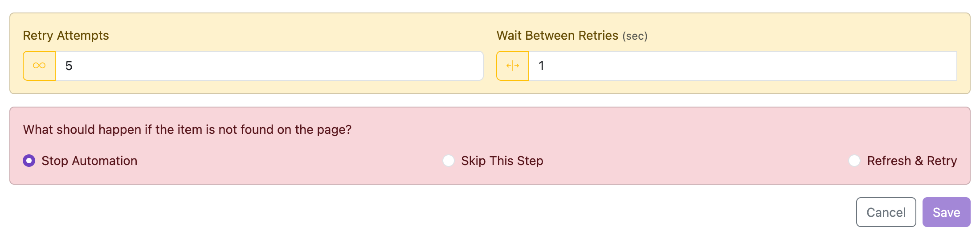Click the value 1 in Wait Between Retries
Image resolution: width=980 pixels, height=240 pixels.
click(541, 66)
